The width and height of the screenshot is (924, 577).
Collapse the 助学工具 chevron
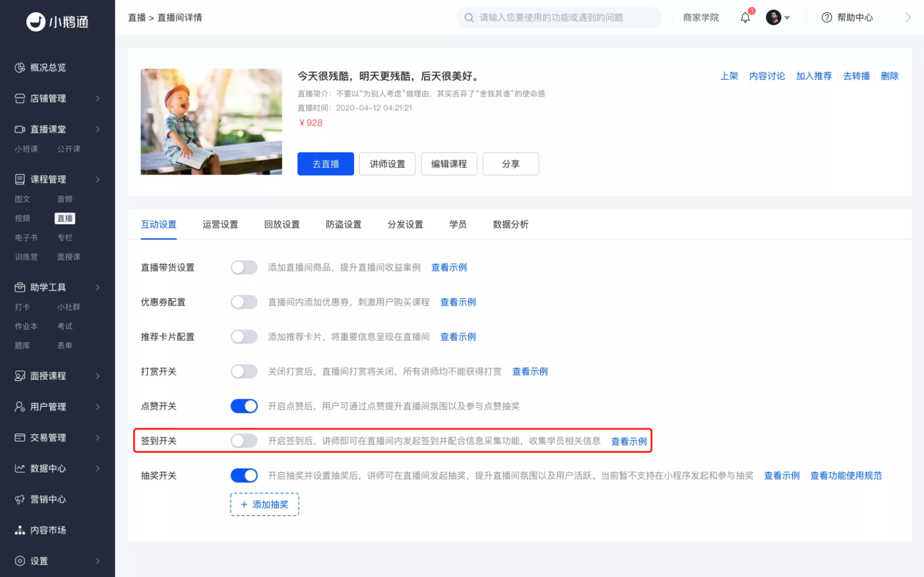pyautogui.click(x=97, y=287)
